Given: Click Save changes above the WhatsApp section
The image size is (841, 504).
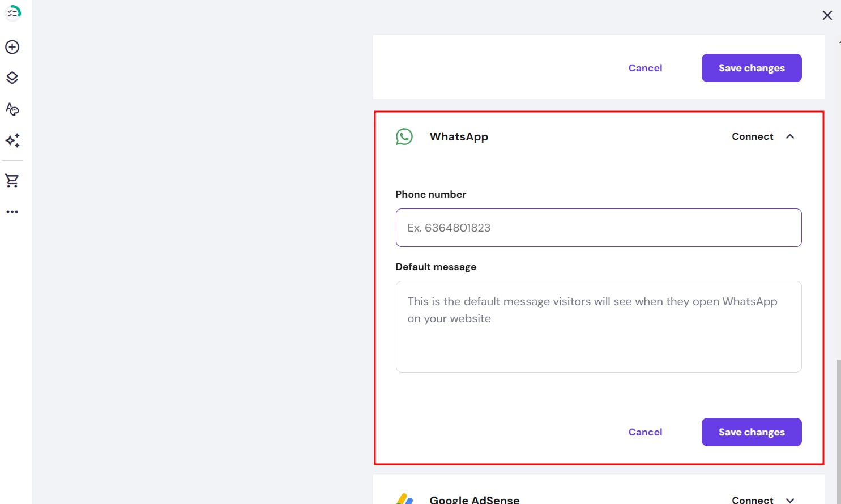Looking at the screenshot, I should tap(751, 68).
